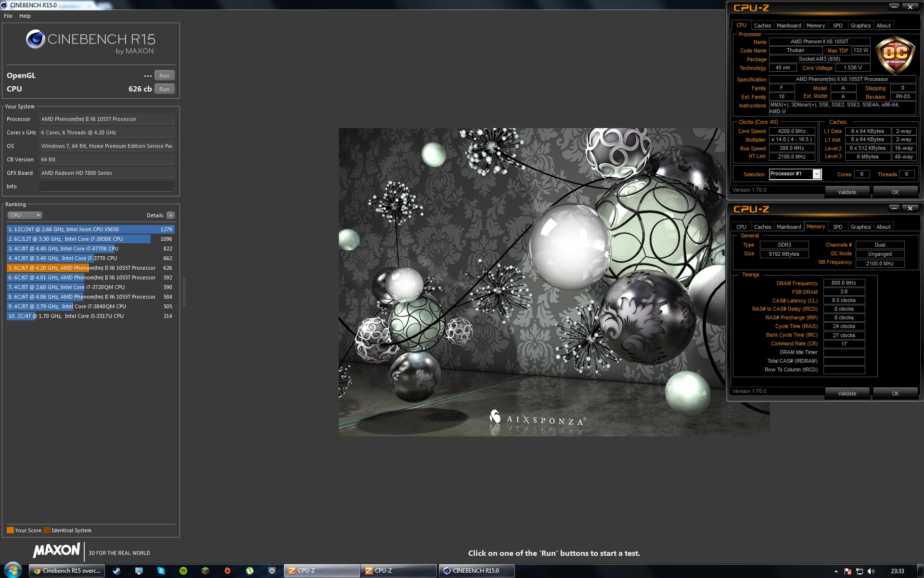
Task: Open SPD tab in top CPU-Z
Action: 838,26
